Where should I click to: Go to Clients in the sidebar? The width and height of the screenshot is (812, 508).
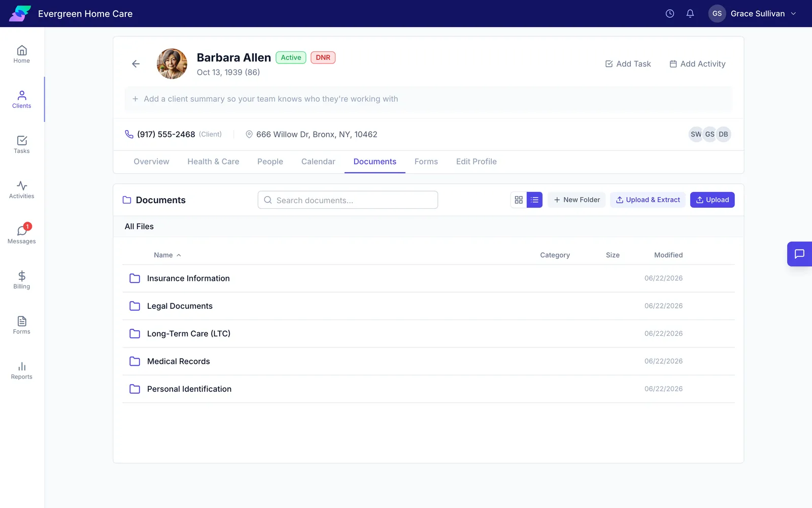pyautogui.click(x=21, y=100)
